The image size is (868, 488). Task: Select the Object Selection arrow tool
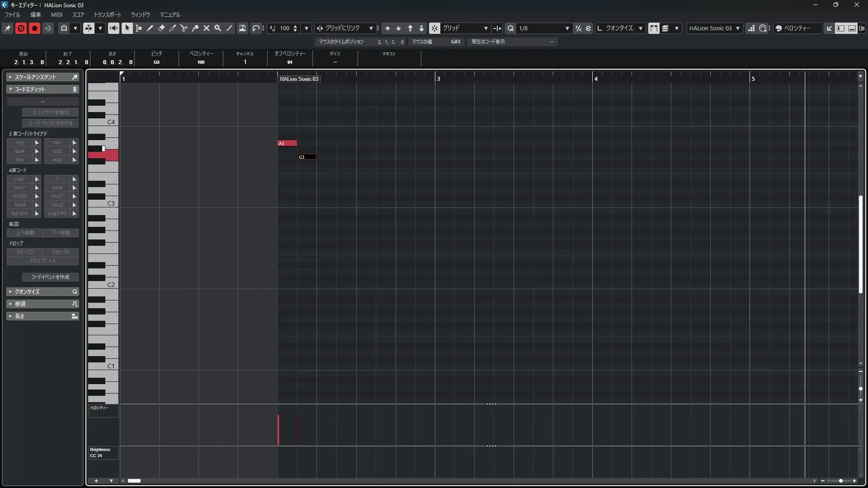click(127, 28)
